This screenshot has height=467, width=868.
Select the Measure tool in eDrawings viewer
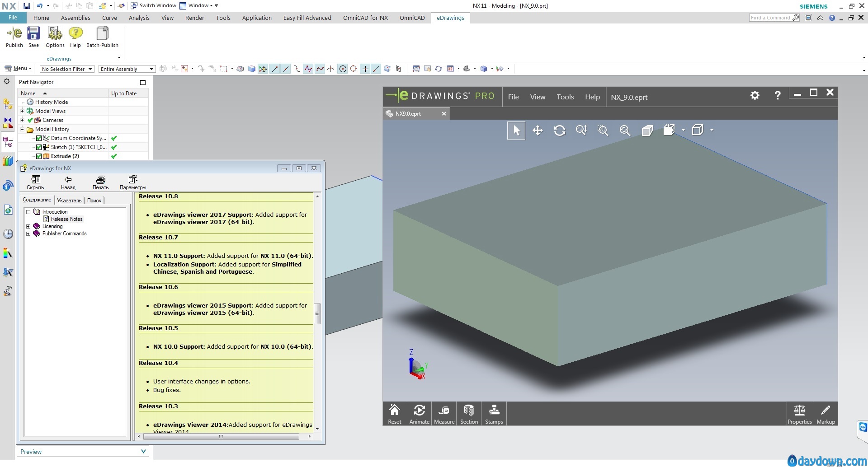pos(444,414)
